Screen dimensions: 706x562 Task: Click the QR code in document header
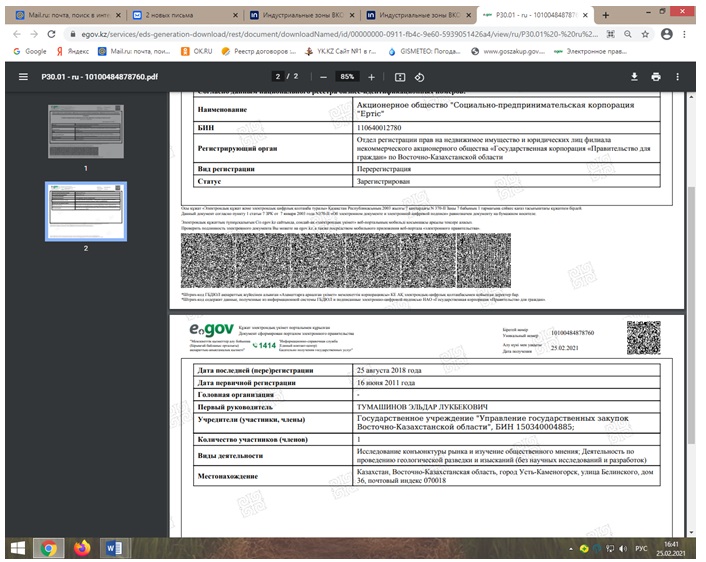(644, 338)
